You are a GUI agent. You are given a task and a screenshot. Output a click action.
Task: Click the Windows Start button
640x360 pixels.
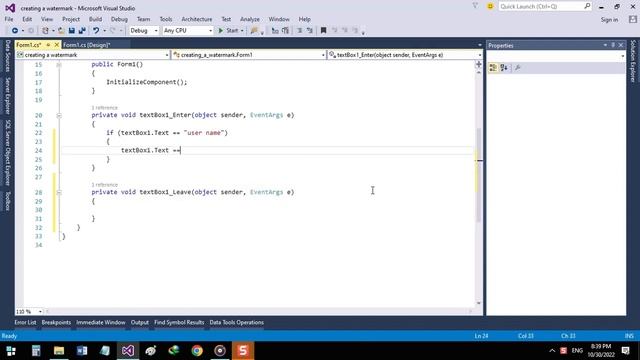11,351
